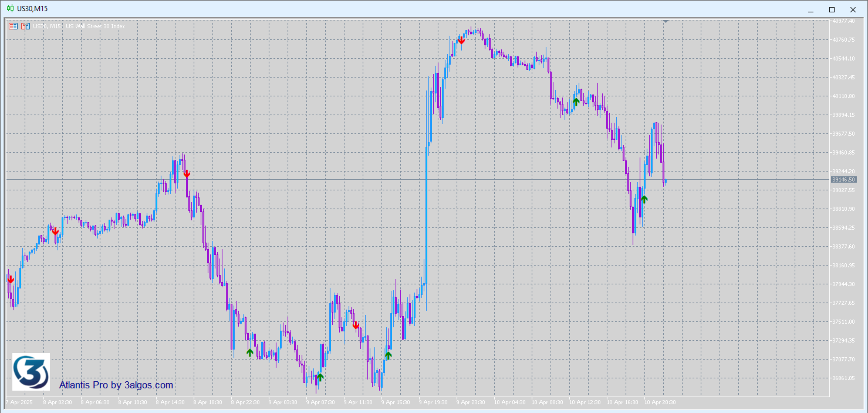Click green buy arrow near 10 Apr 12:30

576,102
